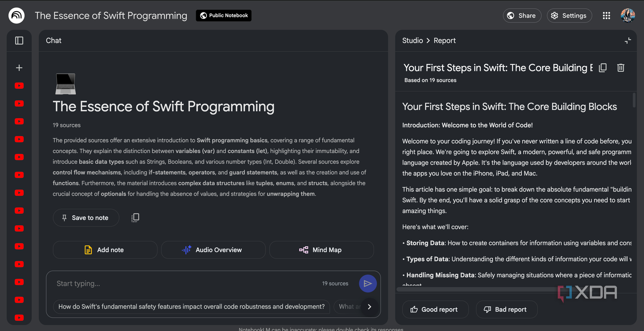Viewport: 644px width, 331px height.
Task: Open the Google apps grid
Action: [x=606, y=15]
